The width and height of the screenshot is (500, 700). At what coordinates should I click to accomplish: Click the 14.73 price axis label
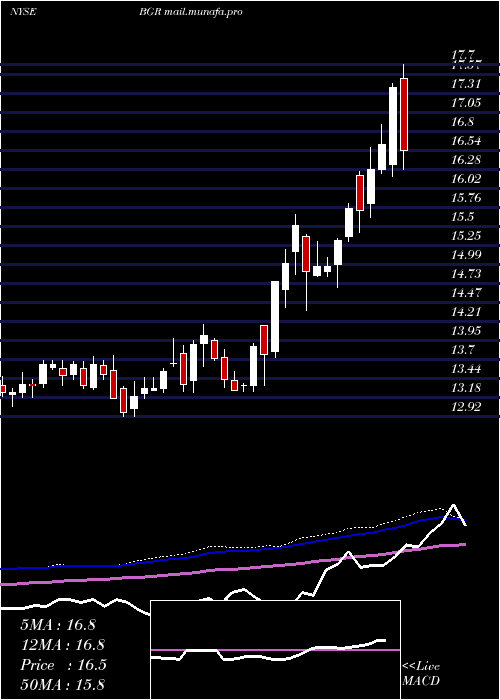point(466,273)
